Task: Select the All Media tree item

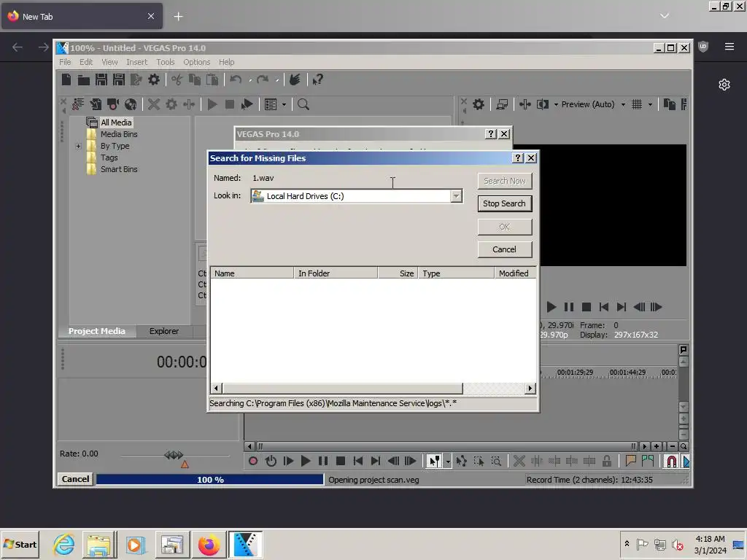Action: 116,122
